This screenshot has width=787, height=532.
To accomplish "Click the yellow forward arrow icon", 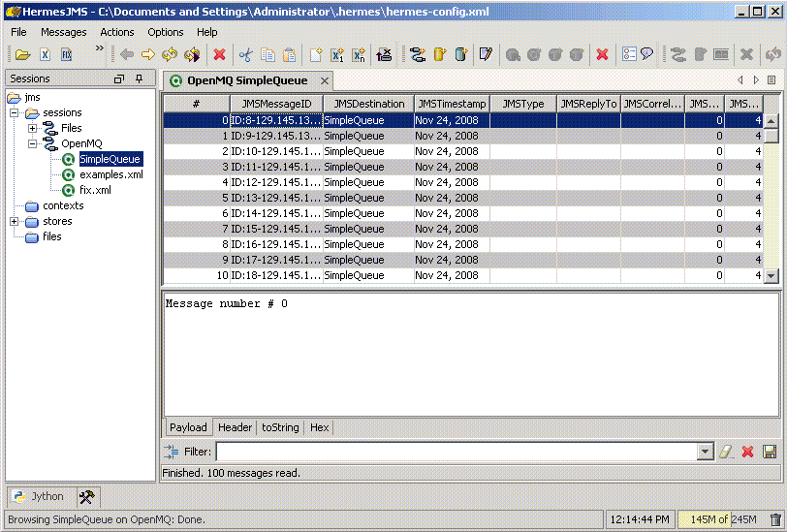I will pyautogui.click(x=148, y=55).
